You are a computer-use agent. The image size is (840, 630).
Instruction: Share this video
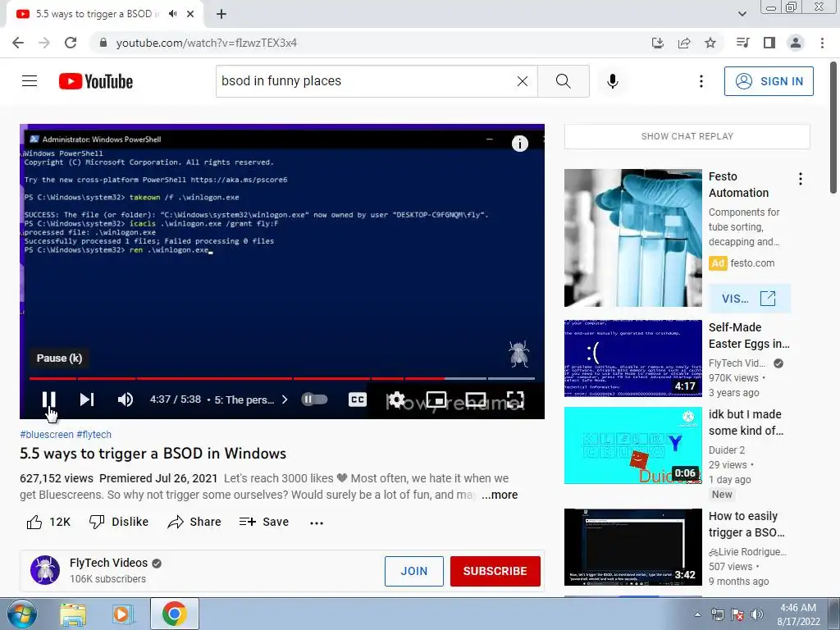coord(194,522)
